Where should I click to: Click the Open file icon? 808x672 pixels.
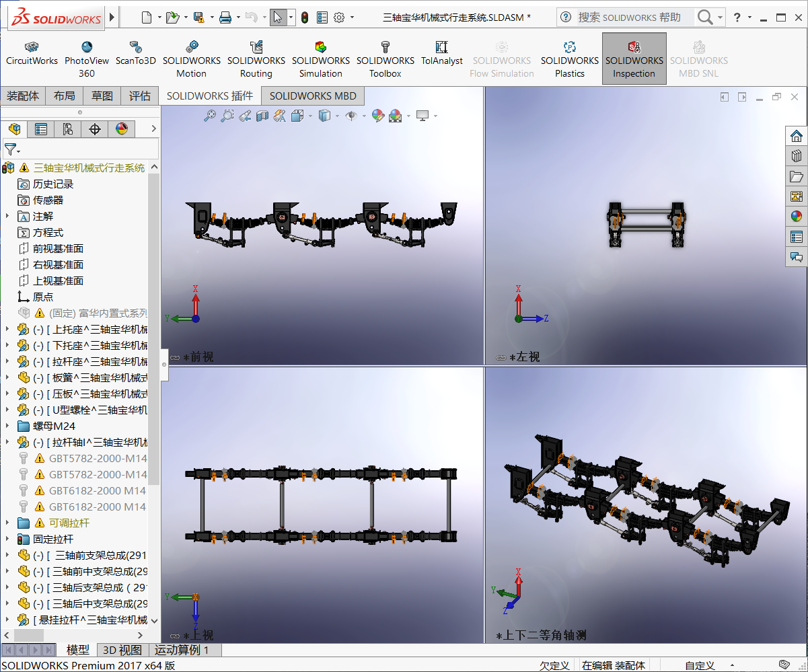coord(172,17)
